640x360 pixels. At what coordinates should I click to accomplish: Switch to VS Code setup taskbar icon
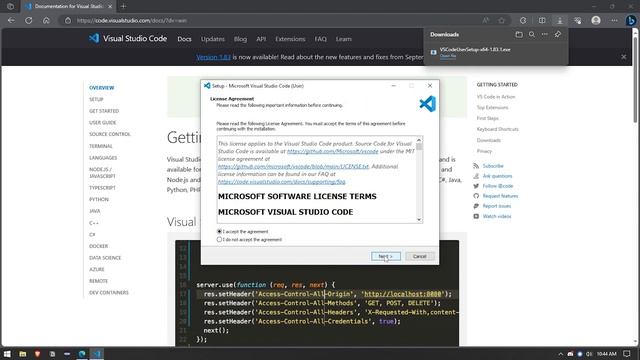(x=97, y=354)
